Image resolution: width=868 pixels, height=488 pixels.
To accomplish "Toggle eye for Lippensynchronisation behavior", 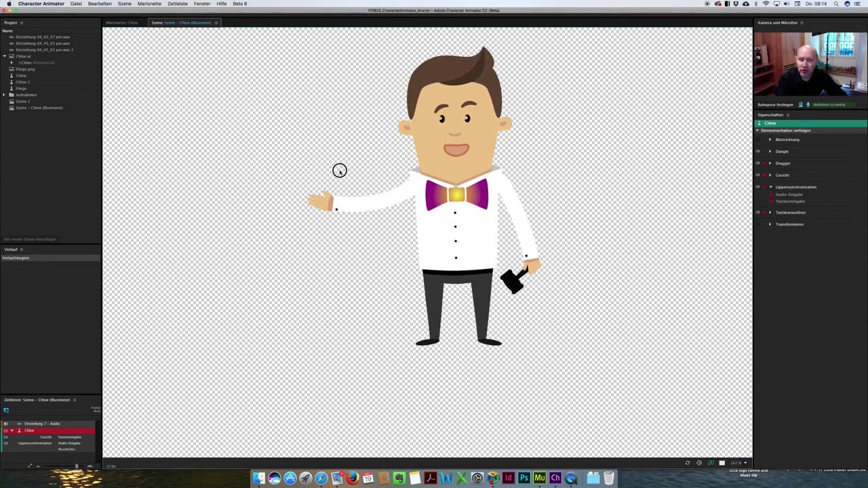I will 758,187.
